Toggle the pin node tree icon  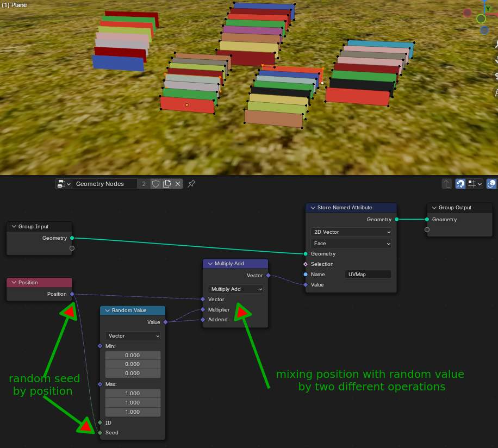[191, 184]
